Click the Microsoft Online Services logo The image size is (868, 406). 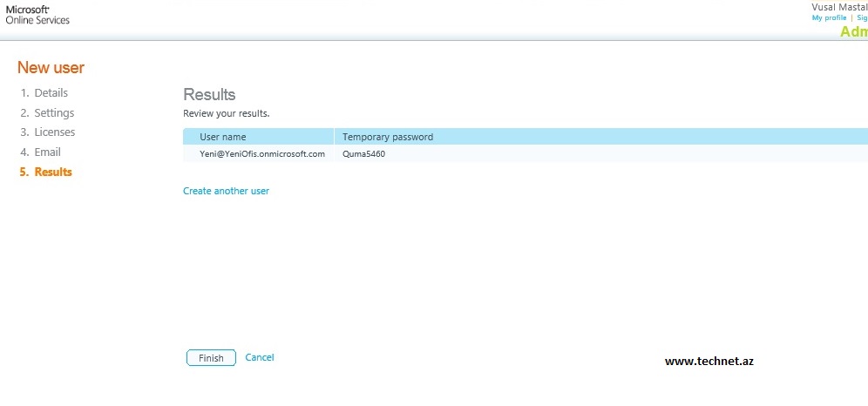pyautogui.click(x=37, y=14)
